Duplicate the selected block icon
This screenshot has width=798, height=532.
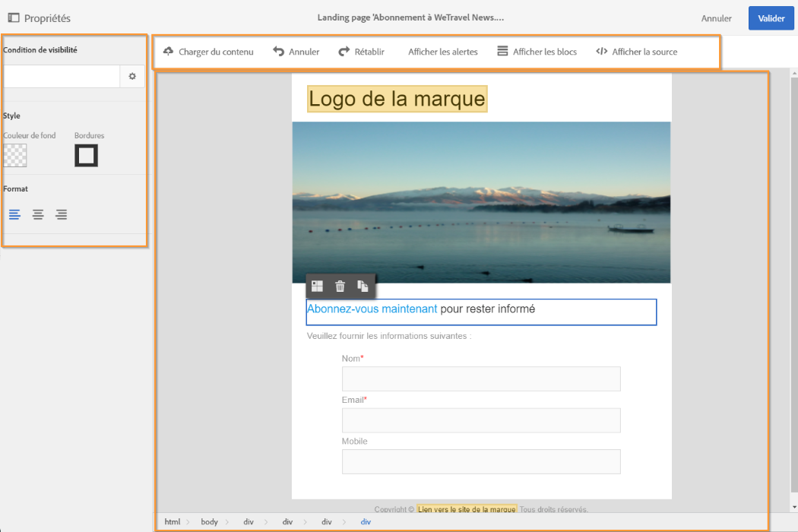click(363, 286)
